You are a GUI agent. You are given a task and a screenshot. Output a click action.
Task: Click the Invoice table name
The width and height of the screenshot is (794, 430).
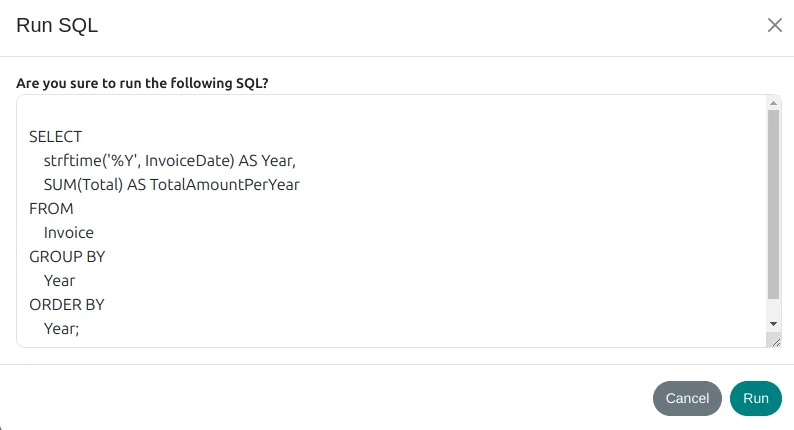(69, 232)
